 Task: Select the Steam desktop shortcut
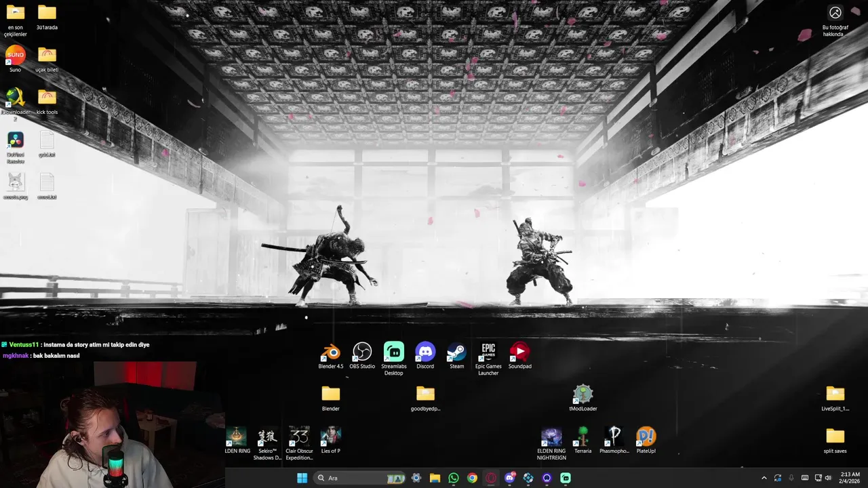[x=457, y=356]
